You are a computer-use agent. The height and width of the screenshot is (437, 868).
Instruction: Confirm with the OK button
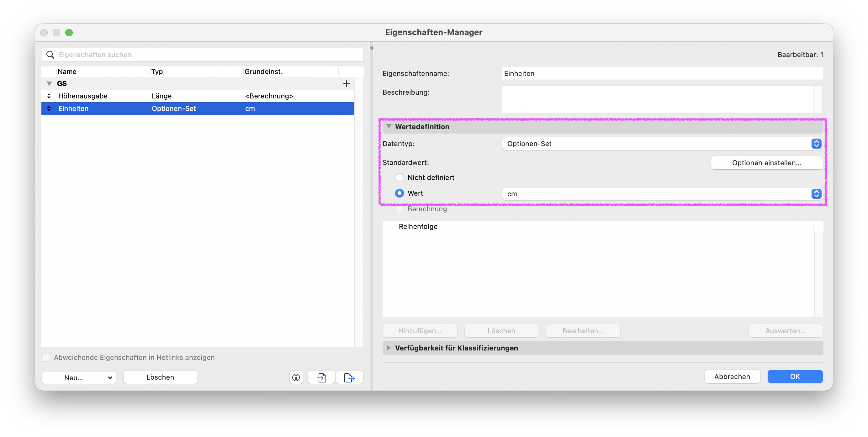(795, 377)
